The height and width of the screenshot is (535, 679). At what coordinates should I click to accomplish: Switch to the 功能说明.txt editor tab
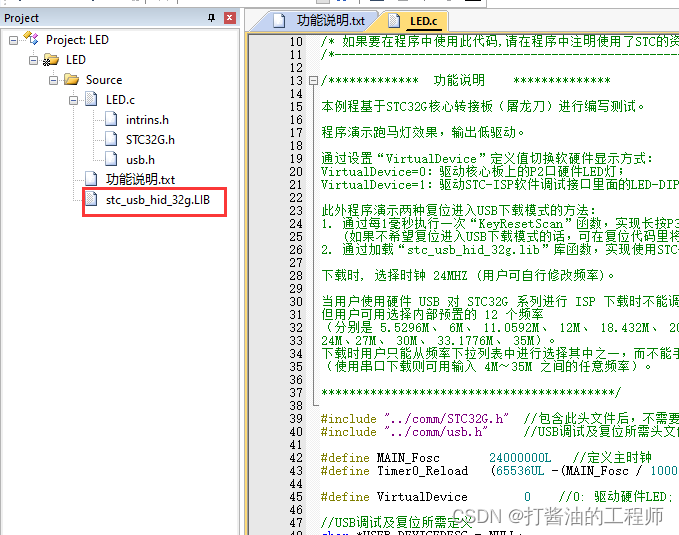coord(318,20)
